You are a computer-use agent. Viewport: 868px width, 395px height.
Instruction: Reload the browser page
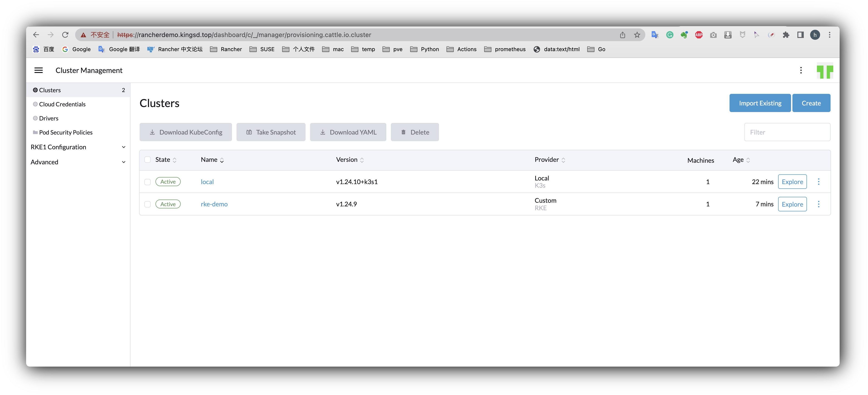[x=65, y=35]
